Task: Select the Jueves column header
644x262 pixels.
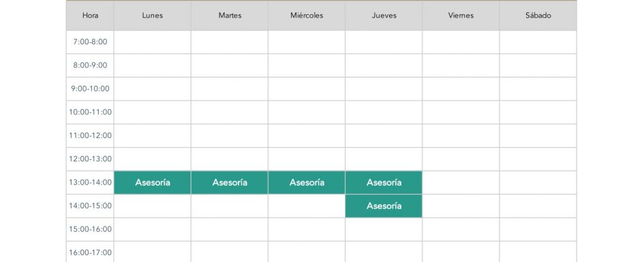Action: [x=384, y=16]
